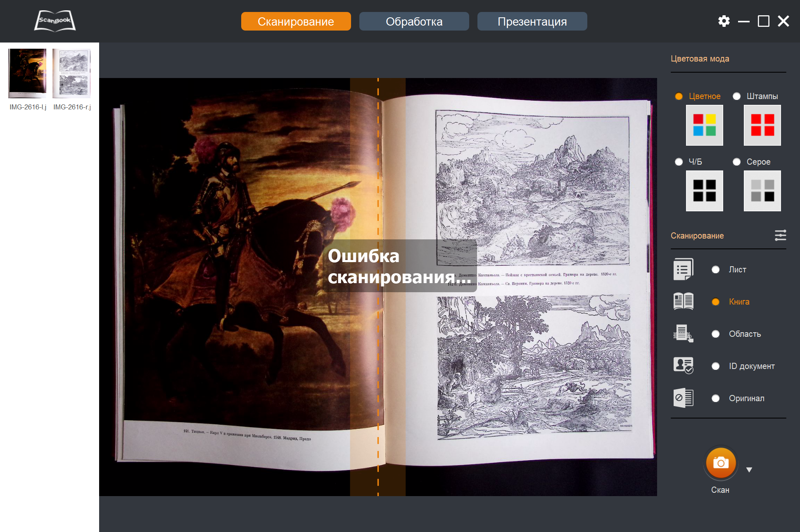This screenshot has height=532, width=800.
Task: Select the IMG-2616-r thumbnail
Action: (72, 73)
